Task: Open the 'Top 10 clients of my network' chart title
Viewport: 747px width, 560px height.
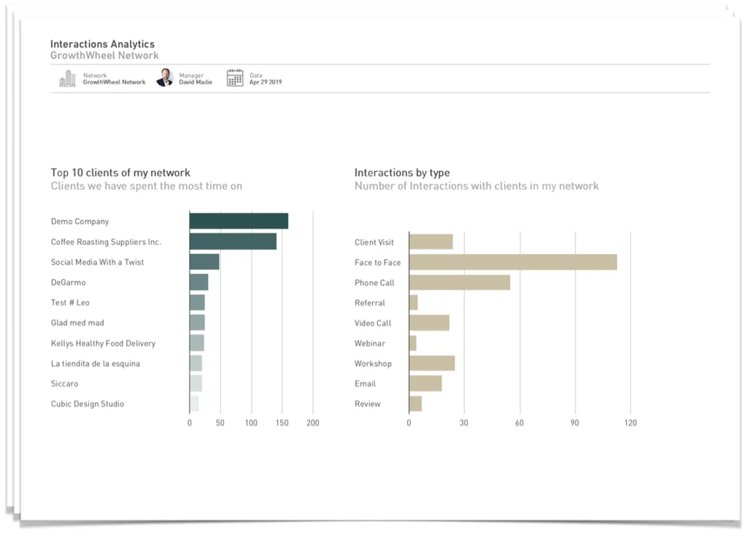Action: click(120, 172)
